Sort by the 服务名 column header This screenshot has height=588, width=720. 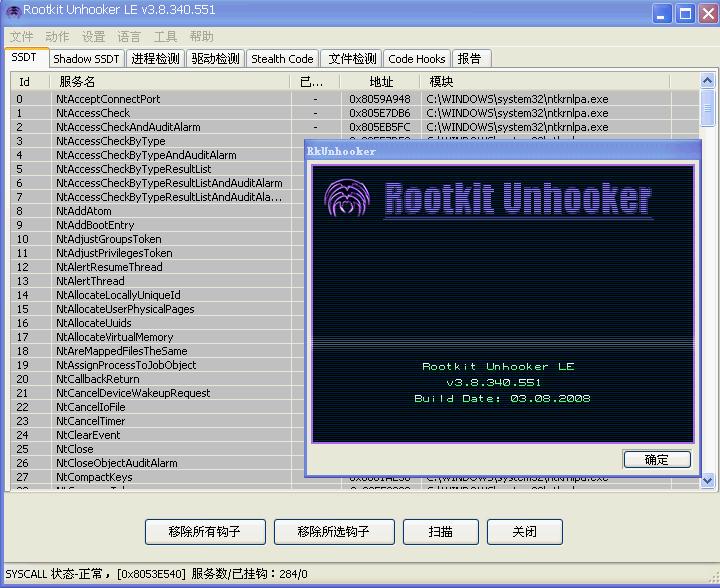169,82
